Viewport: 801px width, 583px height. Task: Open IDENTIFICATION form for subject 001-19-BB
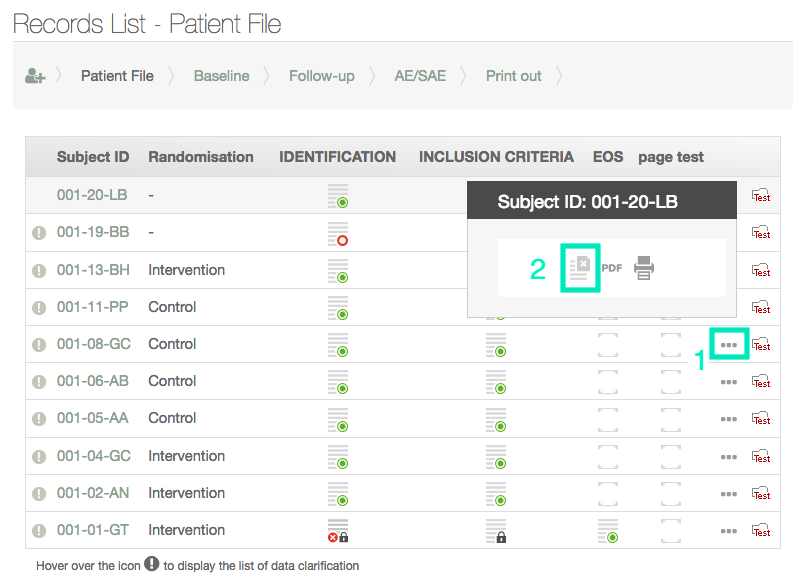click(338, 234)
